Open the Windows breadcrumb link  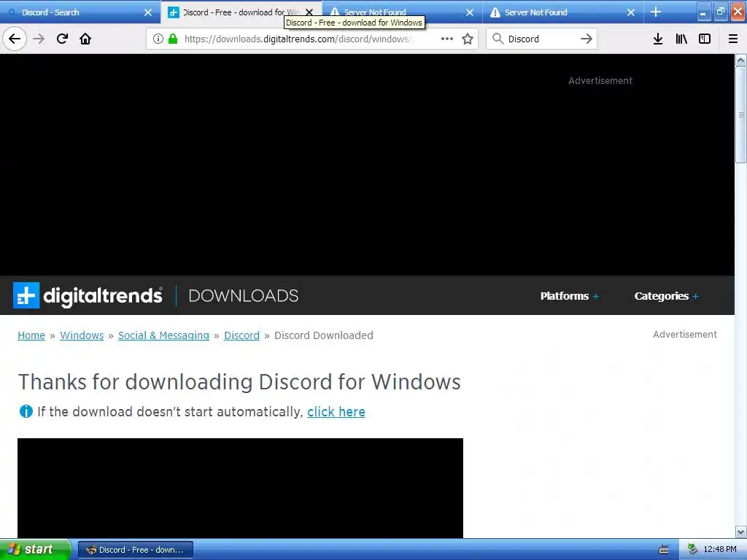[x=82, y=335]
